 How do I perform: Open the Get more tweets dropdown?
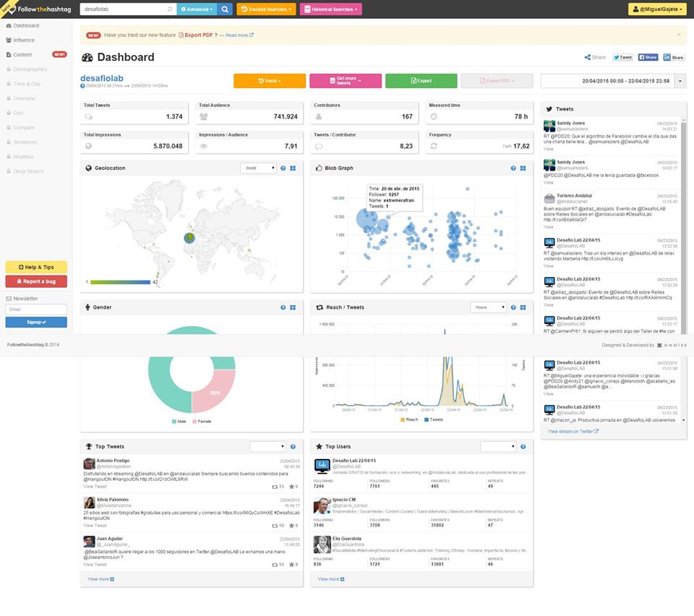(346, 80)
